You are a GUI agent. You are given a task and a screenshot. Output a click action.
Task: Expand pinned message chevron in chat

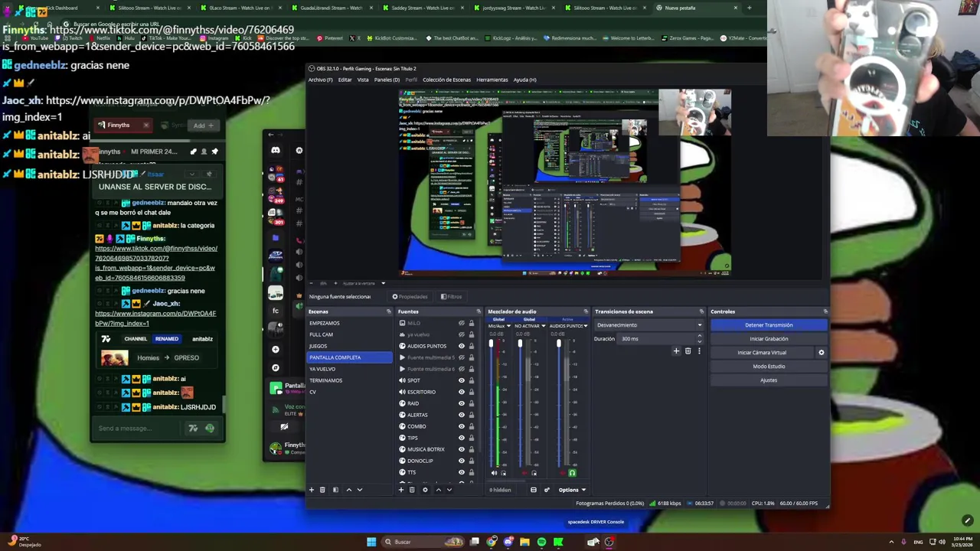(x=191, y=174)
